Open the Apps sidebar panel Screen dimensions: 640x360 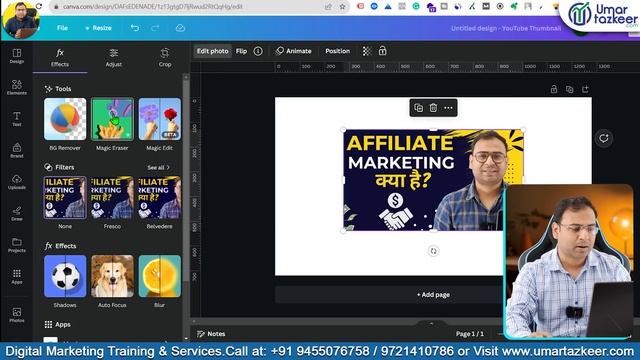tap(17, 276)
